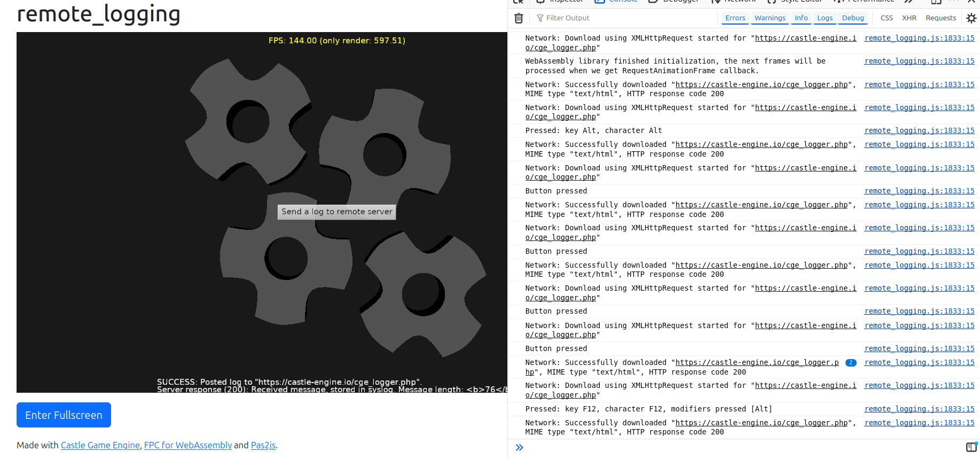Click the repeated message count badge '2'
Screen dimensions: 980x459
pos(851,363)
